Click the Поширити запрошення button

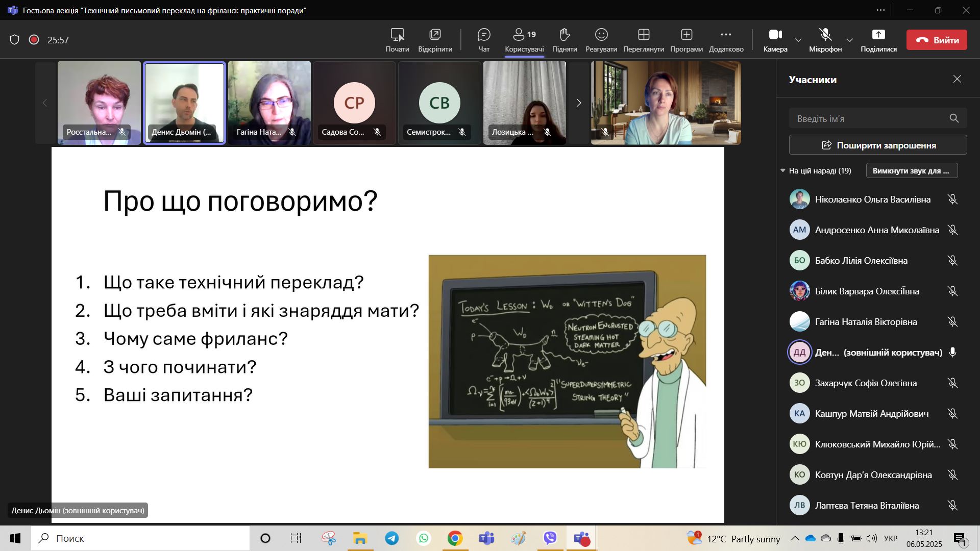click(877, 145)
